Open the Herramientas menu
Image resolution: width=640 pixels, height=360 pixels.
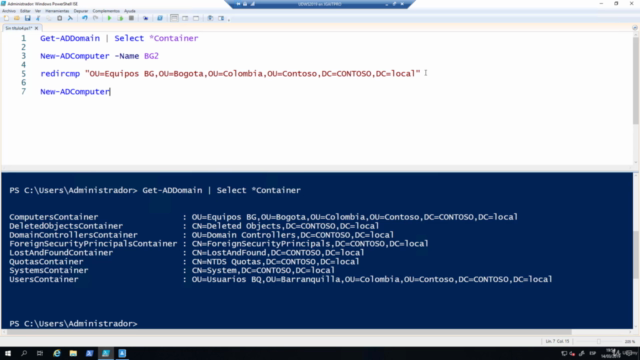click(57, 11)
